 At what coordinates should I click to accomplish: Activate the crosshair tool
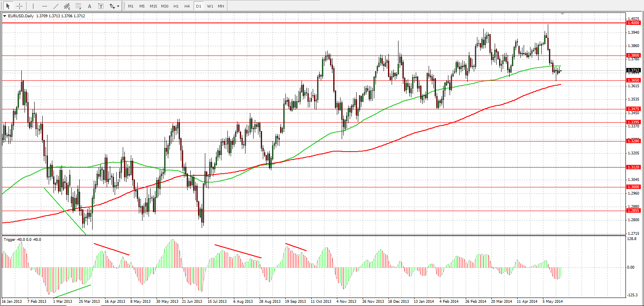coord(19,6)
